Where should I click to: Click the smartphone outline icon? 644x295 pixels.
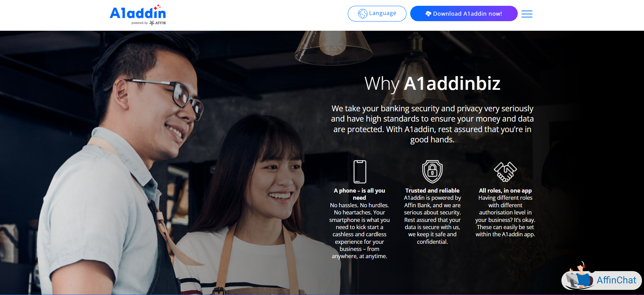click(x=360, y=171)
